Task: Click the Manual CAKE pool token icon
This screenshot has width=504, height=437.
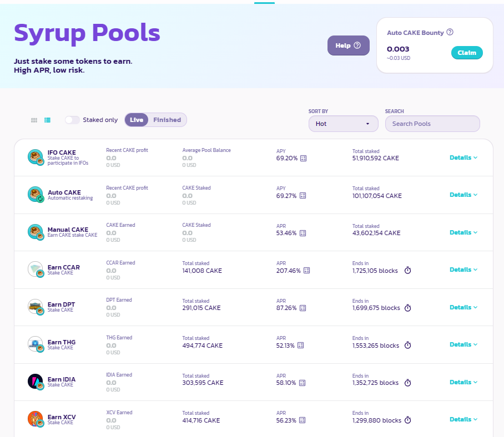Action: coord(36,232)
